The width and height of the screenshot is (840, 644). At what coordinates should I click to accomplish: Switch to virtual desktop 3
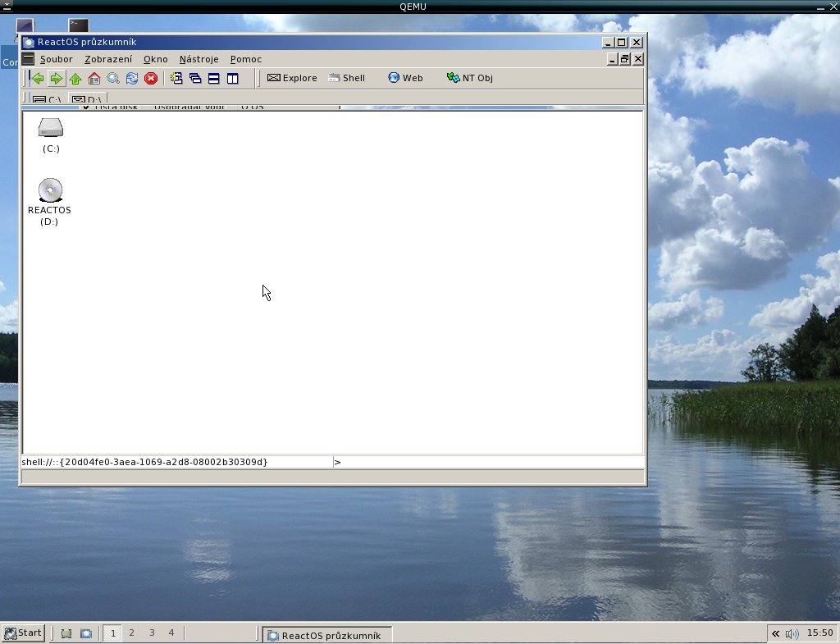152,633
